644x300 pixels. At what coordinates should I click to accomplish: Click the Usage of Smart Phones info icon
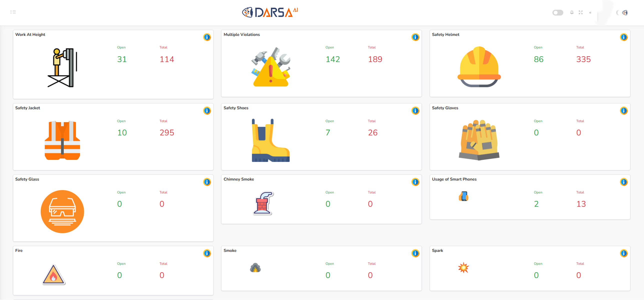point(623,182)
